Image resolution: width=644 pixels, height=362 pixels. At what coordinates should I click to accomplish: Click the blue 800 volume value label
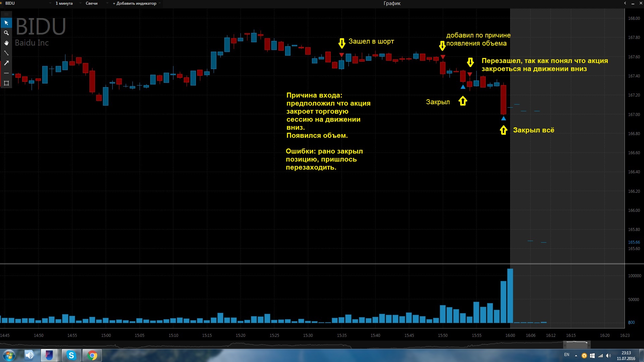631,322
